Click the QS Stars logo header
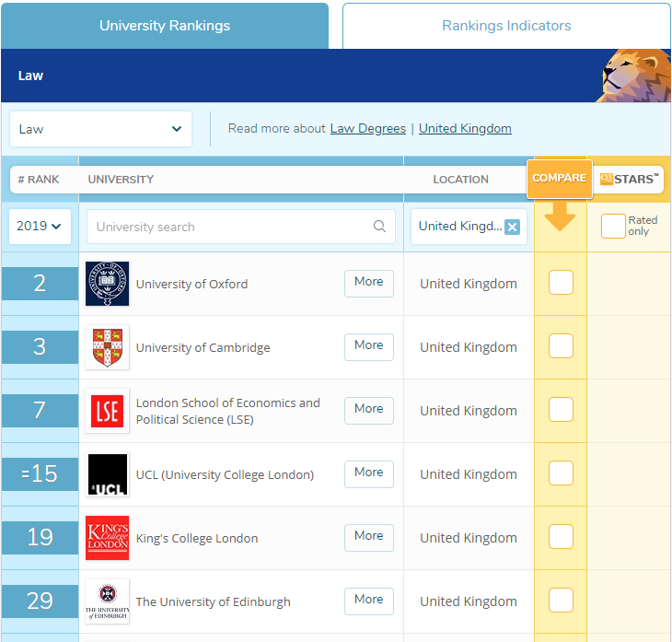This screenshot has width=672, height=642. pyautogui.click(x=629, y=179)
